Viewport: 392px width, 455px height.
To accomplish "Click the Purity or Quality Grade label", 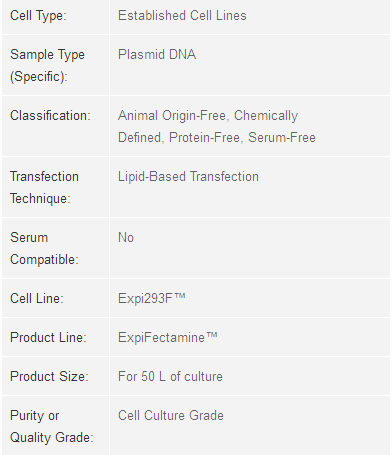I will [x=52, y=427].
